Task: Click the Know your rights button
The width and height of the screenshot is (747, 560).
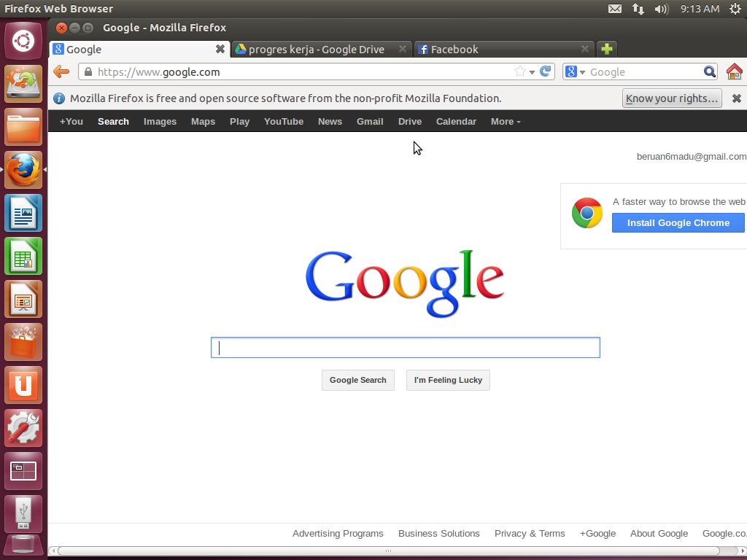Action: tap(672, 98)
